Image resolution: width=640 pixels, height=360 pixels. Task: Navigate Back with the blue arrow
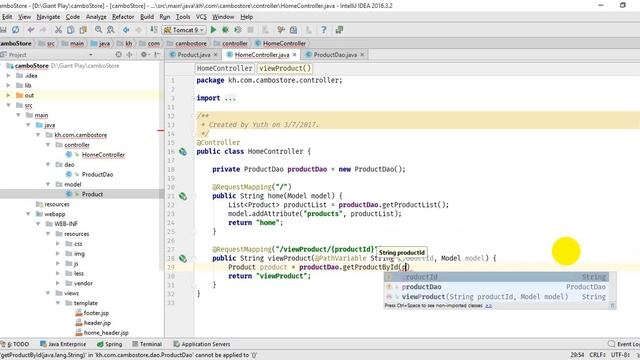pyautogui.click(x=126, y=30)
